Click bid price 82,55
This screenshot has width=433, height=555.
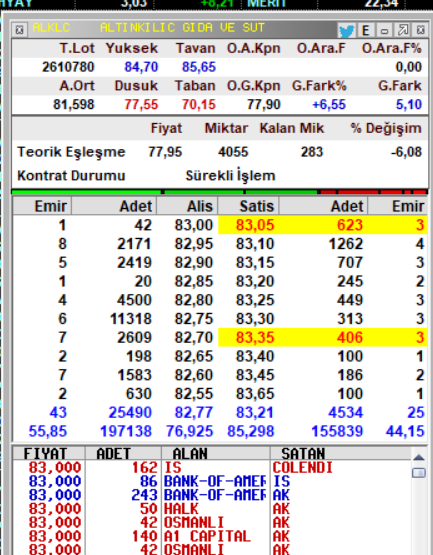[x=194, y=394]
